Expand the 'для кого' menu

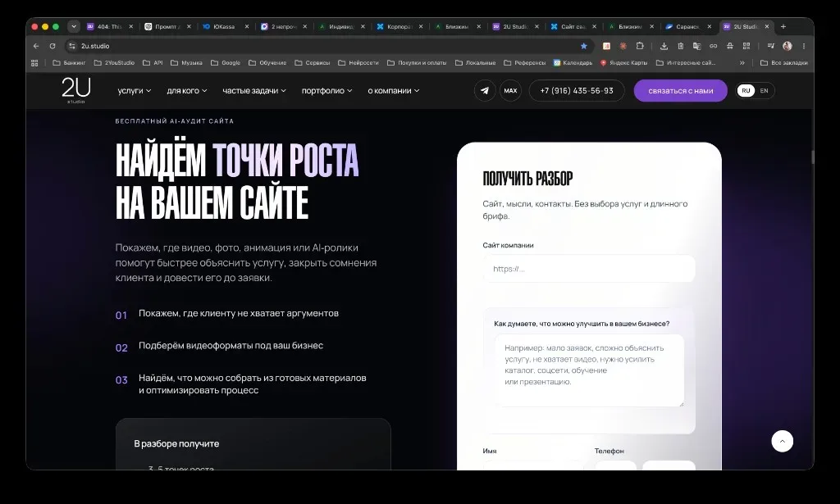tap(187, 90)
